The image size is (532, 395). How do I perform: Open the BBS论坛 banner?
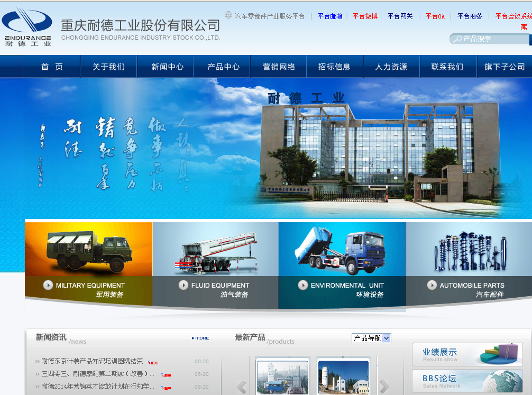coord(467,381)
